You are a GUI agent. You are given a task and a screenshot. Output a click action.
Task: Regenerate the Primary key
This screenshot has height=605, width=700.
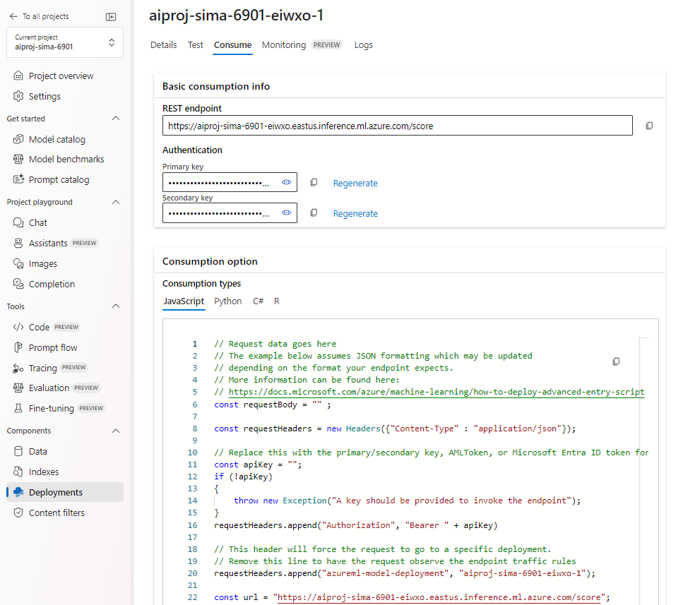pos(355,184)
